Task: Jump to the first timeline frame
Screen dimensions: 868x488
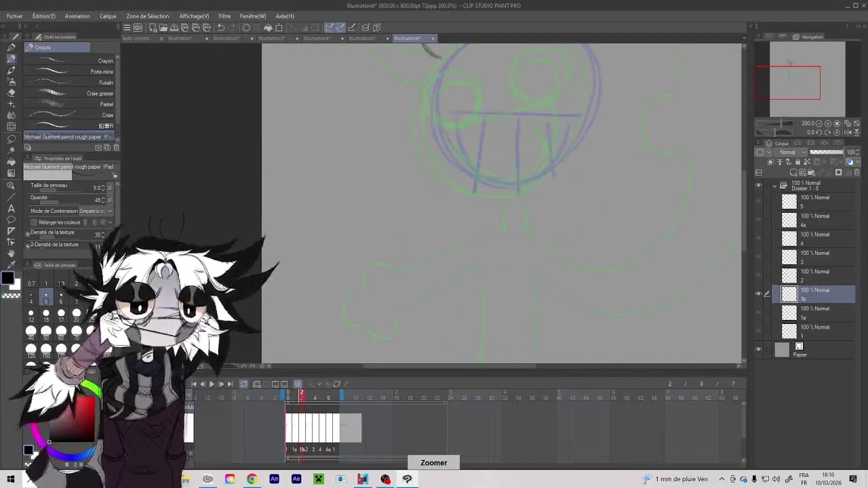Action: pyautogui.click(x=194, y=384)
